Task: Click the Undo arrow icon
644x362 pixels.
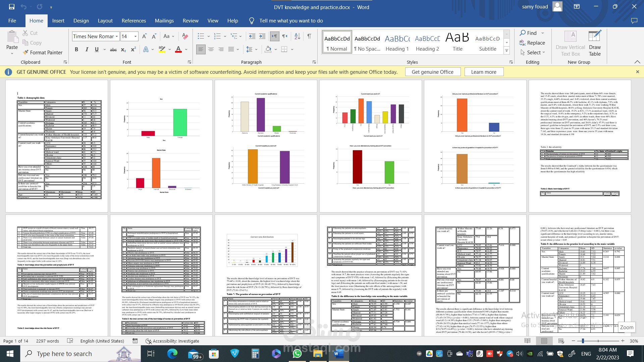Action: click(x=23, y=7)
